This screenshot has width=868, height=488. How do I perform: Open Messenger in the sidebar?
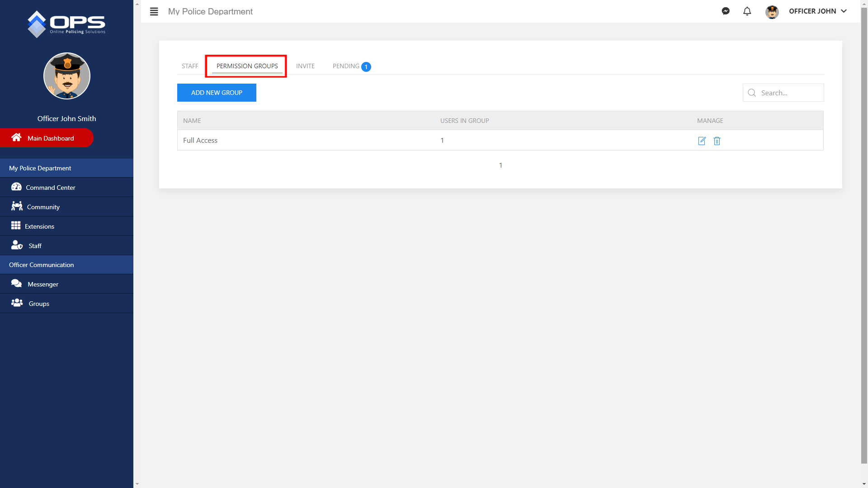click(x=42, y=284)
